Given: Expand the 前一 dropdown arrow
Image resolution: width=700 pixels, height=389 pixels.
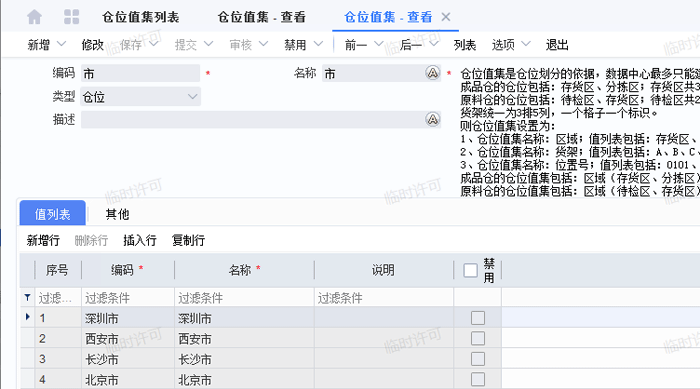Looking at the screenshot, I should point(379,44).
